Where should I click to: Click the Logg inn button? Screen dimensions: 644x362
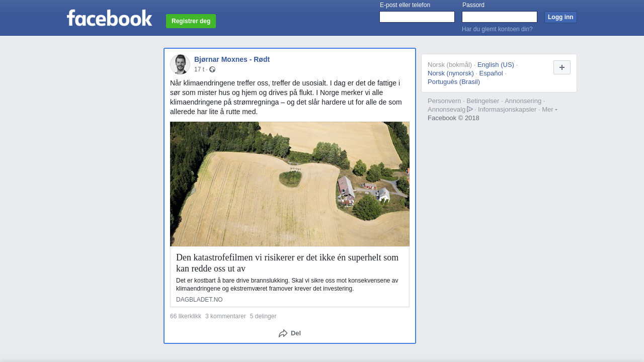coord(560,17)
